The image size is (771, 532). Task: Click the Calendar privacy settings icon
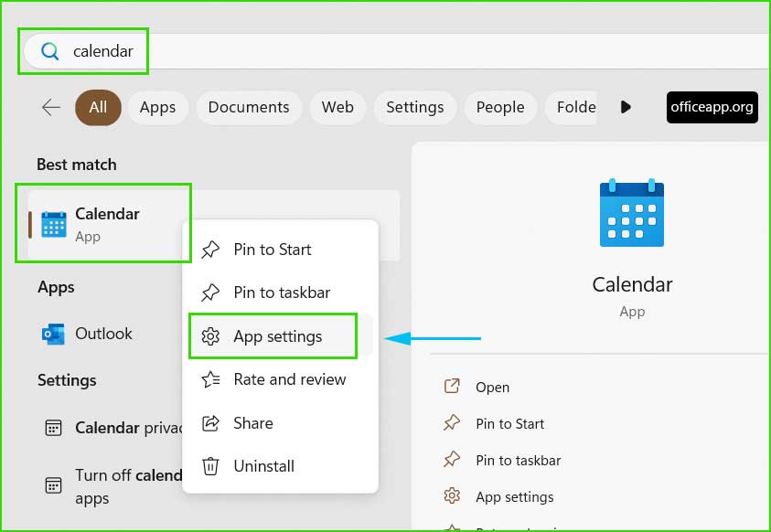click(x=54, y=428)
